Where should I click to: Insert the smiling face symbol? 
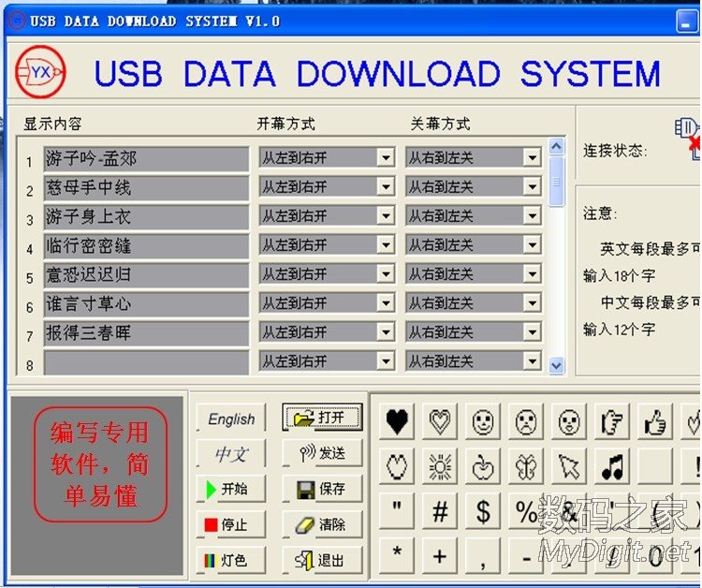pos(483,421)
